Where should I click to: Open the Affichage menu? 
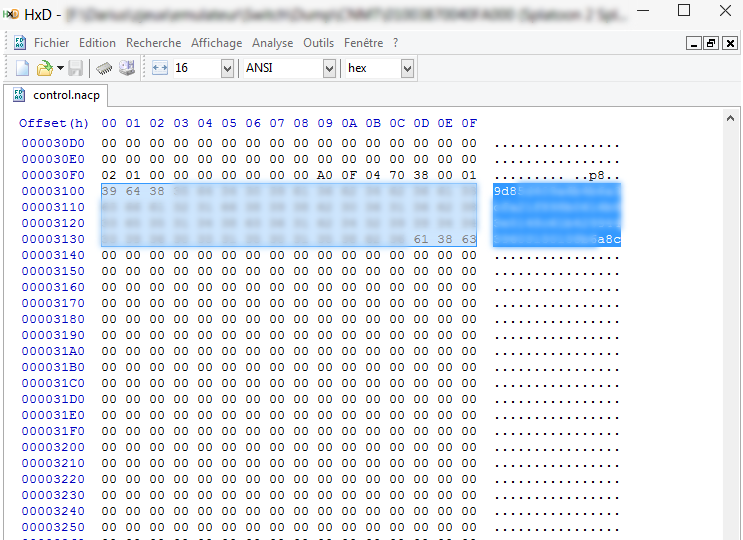point(217,43)
